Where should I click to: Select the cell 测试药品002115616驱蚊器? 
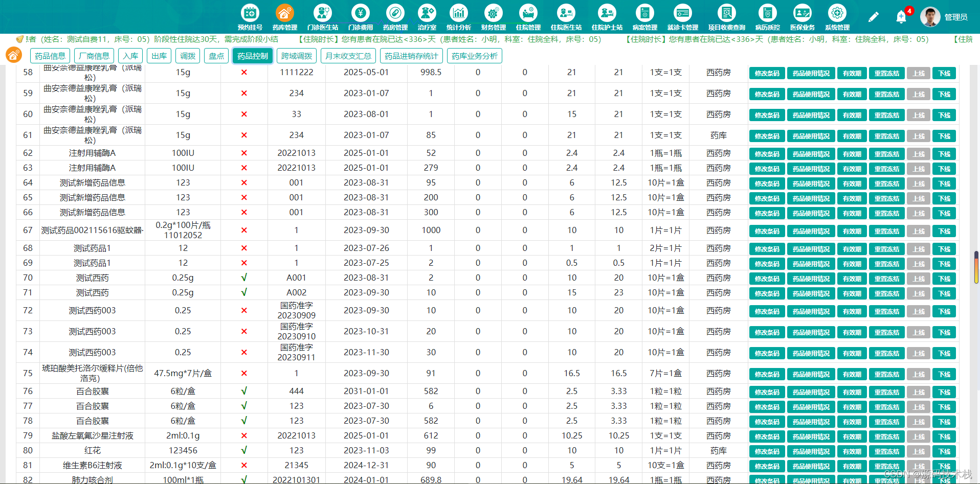[x=93, y=230]
